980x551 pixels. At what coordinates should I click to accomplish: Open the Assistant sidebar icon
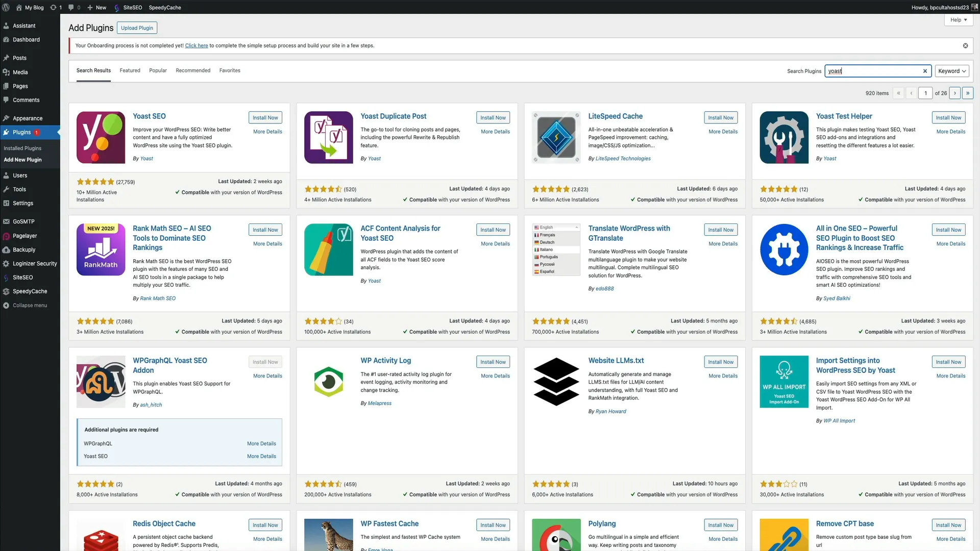click(6, 26)
